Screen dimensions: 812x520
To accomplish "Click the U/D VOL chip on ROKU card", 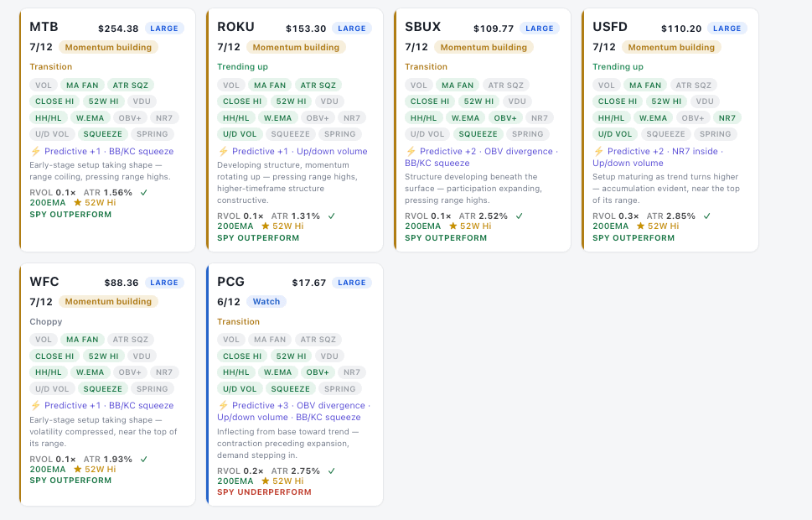I will (x=240, y=133).
